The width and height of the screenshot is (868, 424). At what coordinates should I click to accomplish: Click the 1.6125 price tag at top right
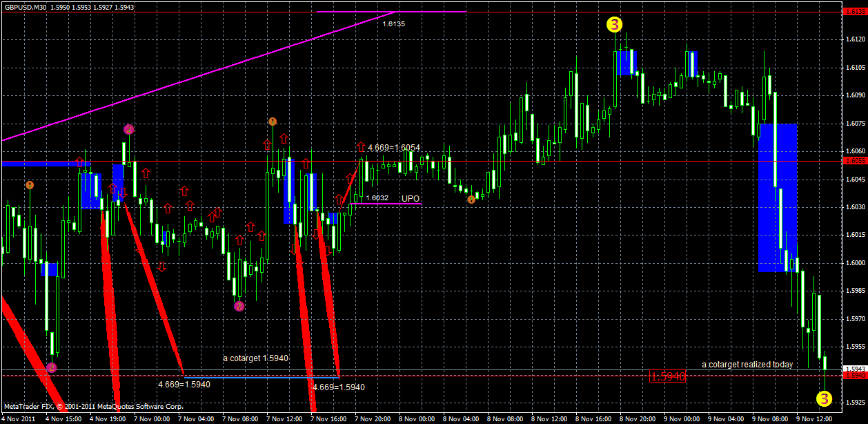[855, 11]
